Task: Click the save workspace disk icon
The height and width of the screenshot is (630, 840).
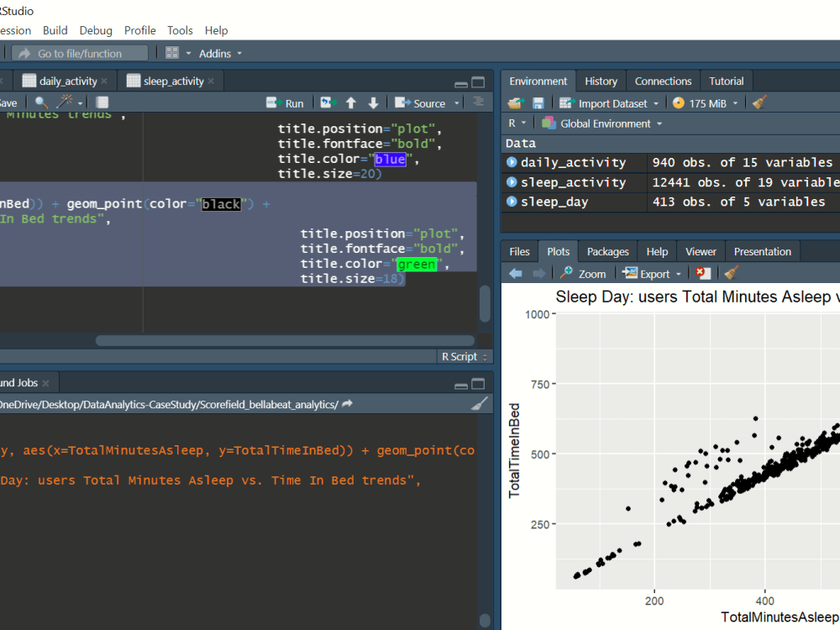Action: (x=538, y=102)
